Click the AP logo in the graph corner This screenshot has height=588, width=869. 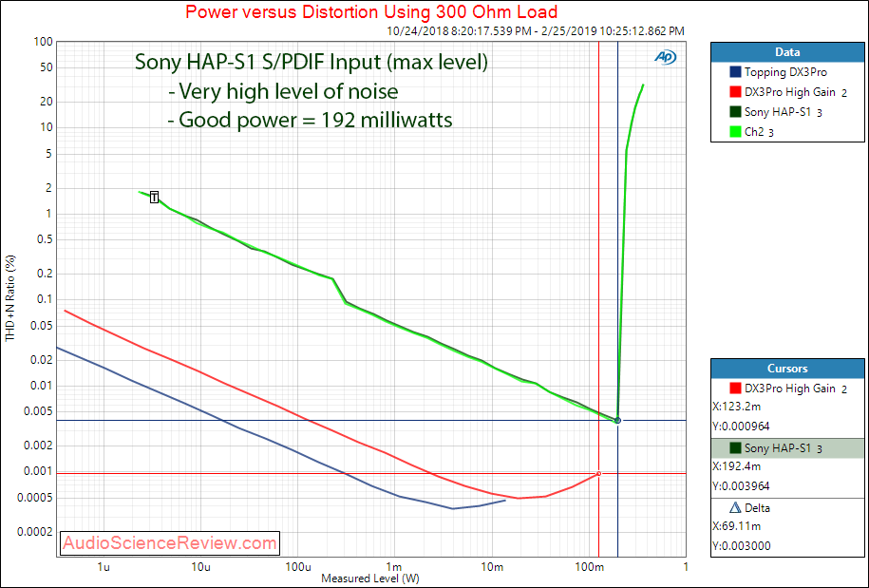(665, 57)
